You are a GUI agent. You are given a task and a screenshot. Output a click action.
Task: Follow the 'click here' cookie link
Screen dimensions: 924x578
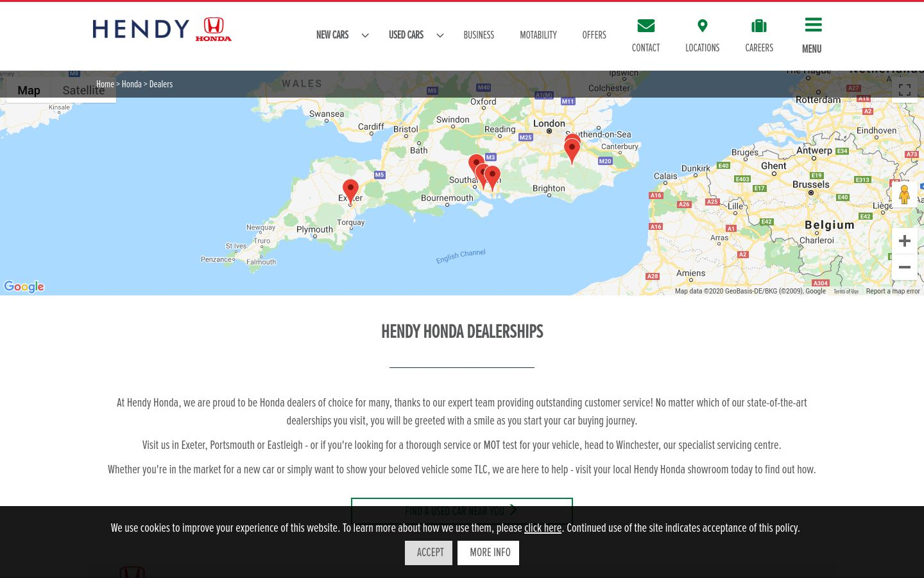pyautogui.click(x=543, y=528)
